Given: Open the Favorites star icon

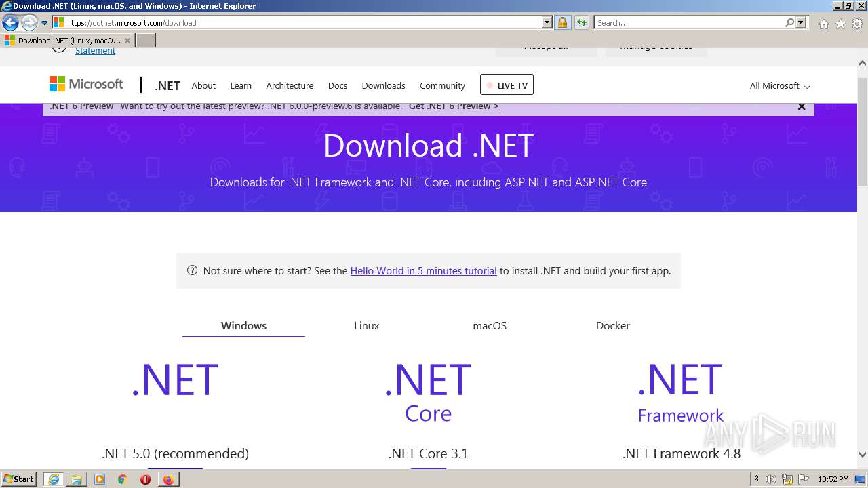Looking at the screenshot, I should (840, 24).
